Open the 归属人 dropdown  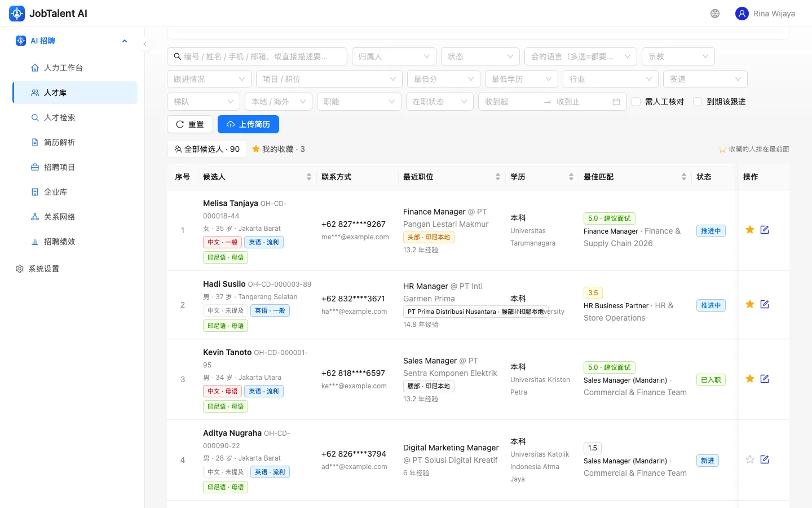coord(394,56)
